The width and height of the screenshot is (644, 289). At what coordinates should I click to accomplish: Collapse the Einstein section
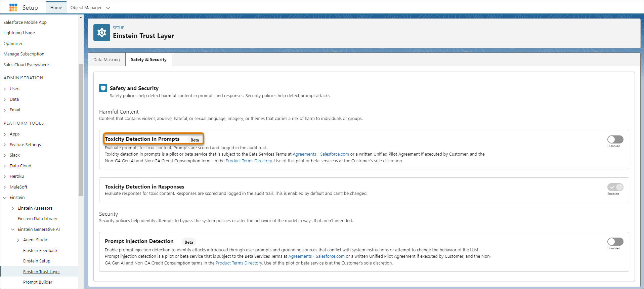point(5,198)
